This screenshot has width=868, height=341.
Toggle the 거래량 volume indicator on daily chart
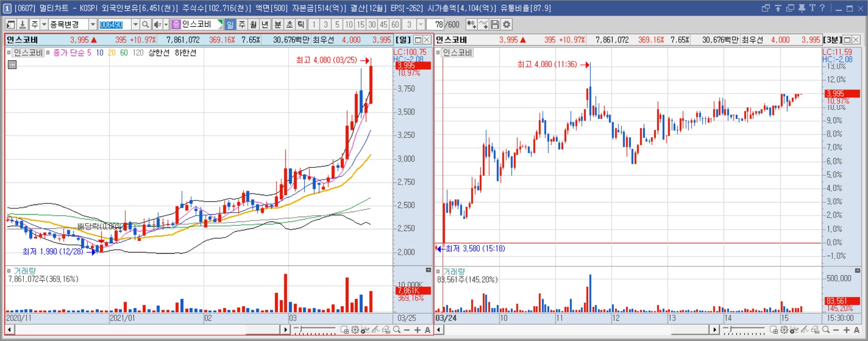click(9, 271)
